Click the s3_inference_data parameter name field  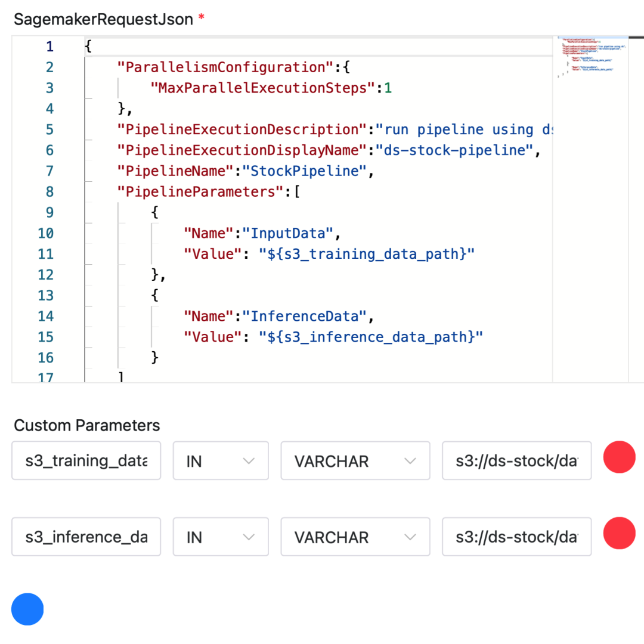86,537
